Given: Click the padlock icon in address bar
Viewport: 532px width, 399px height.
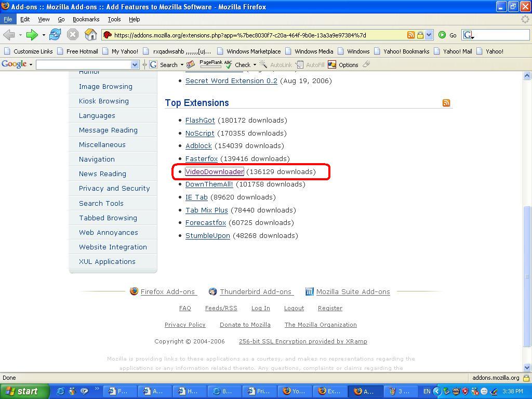Looking at the screenshot, I should [420, 35].
